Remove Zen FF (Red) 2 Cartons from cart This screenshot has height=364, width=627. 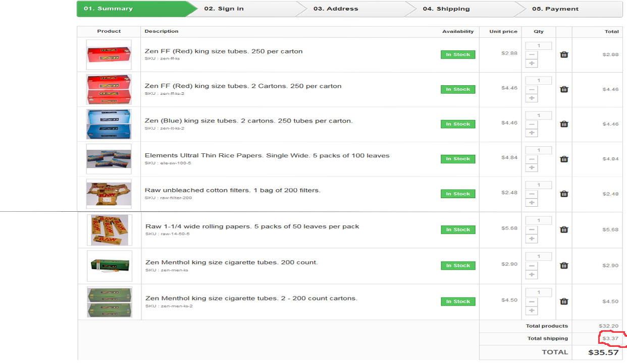(x=564, y=89)
